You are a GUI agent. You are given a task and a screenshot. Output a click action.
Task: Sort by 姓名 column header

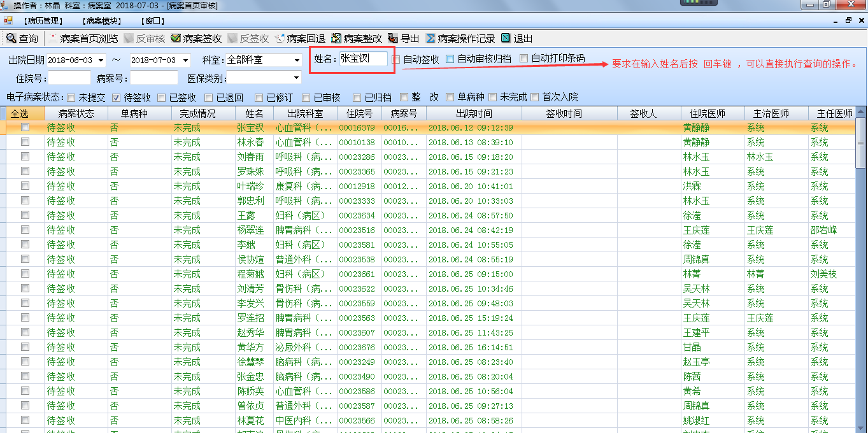point(254,113)
